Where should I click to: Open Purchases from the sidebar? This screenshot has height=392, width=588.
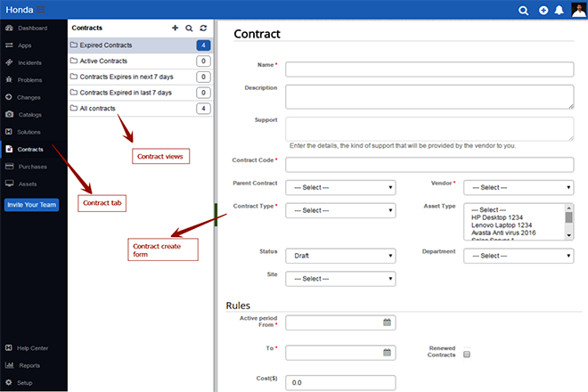point(34,167)
